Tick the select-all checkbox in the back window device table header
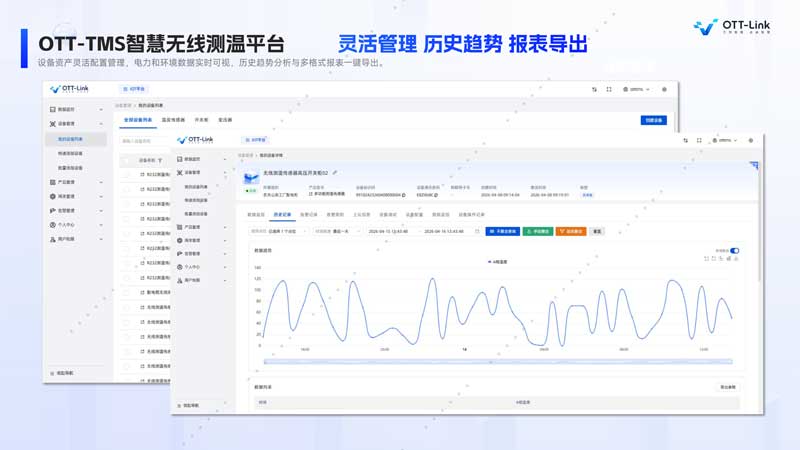The image size is (800, 450). (126, 160)
